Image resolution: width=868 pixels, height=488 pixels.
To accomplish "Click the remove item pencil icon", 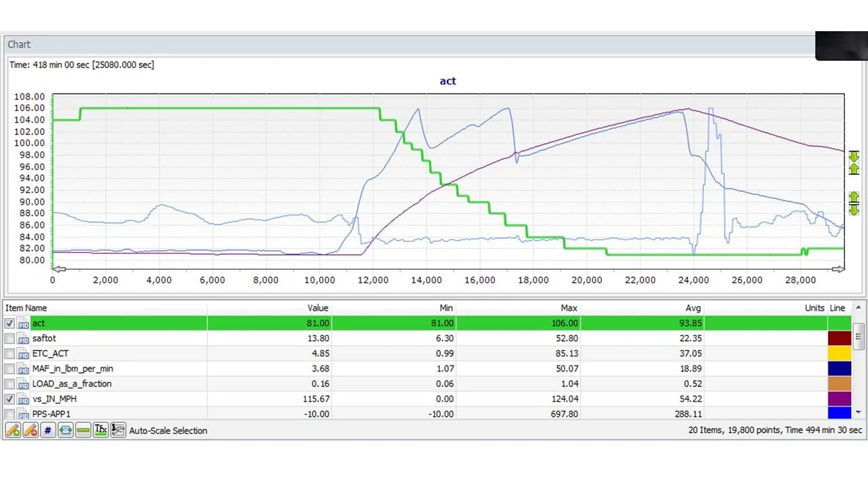I will coord(31,430).
